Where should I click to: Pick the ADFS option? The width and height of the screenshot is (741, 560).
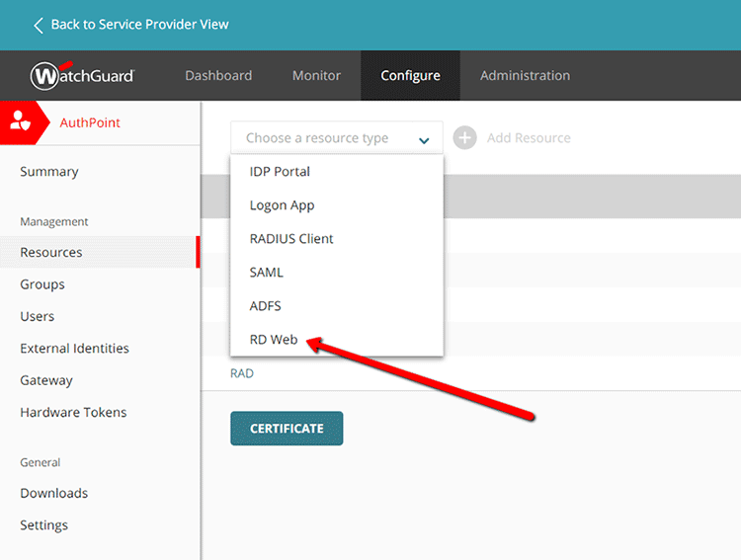[x=266, y=306]
